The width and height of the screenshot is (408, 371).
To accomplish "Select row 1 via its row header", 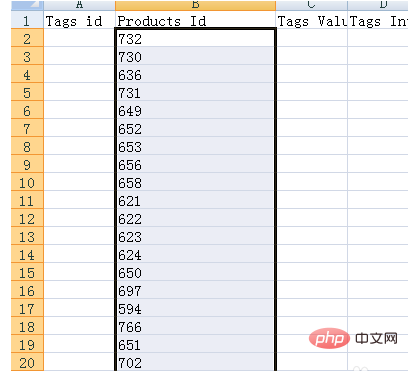I will click(x=27, y=21).
